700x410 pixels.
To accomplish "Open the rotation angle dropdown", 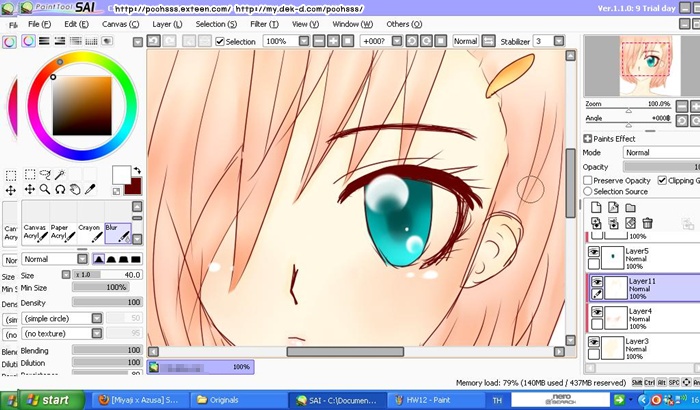I will pyautogui.click(x=397, y=41).
